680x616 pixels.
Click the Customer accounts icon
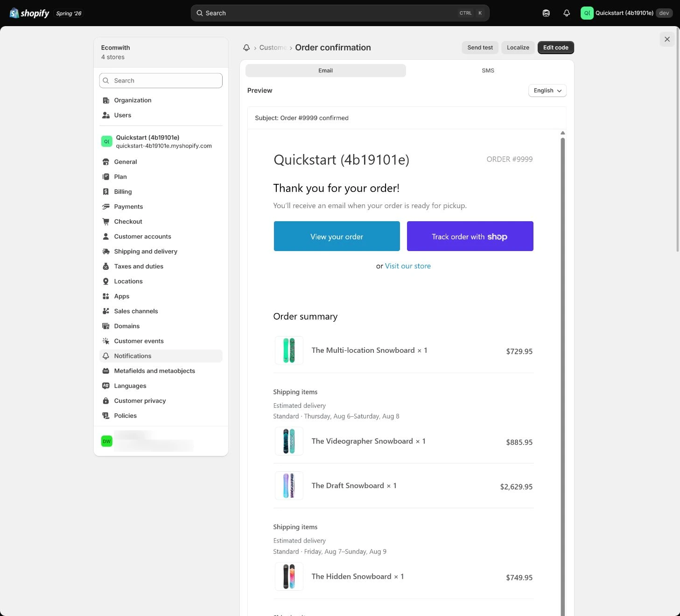point(106,237)
